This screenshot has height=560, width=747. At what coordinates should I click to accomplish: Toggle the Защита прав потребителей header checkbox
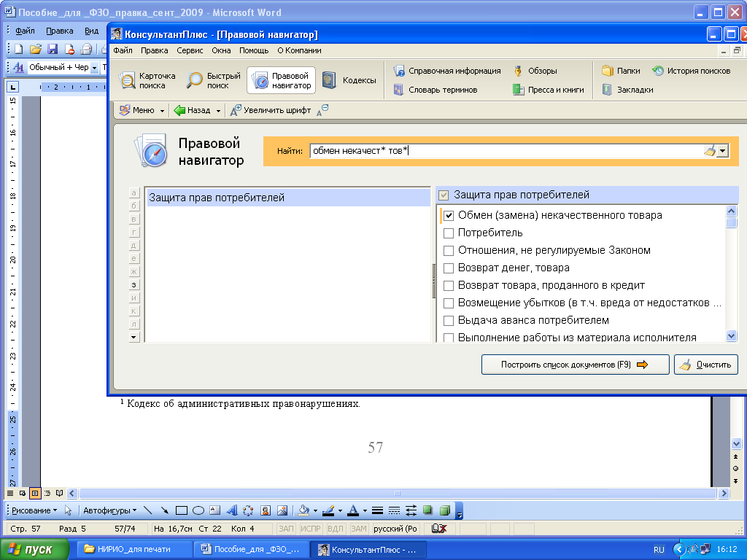click(x=444, y=195)
